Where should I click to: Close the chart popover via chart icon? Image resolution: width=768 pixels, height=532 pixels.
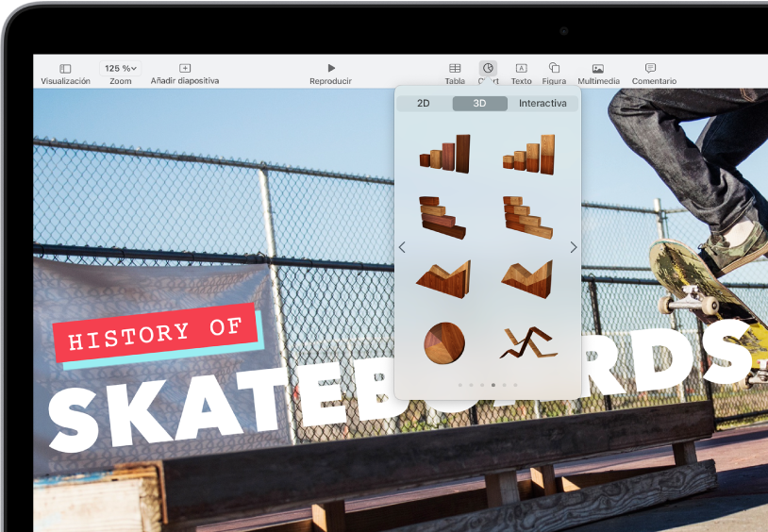488,69
